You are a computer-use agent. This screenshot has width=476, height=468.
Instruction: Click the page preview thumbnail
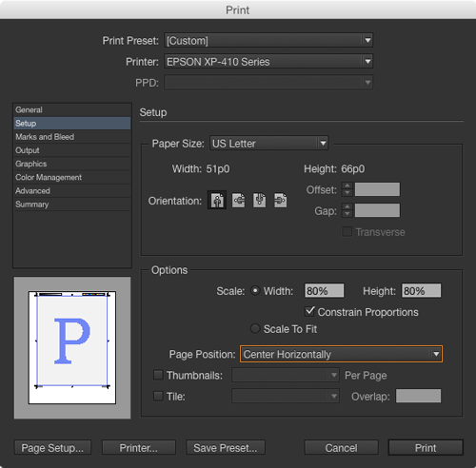72,347
